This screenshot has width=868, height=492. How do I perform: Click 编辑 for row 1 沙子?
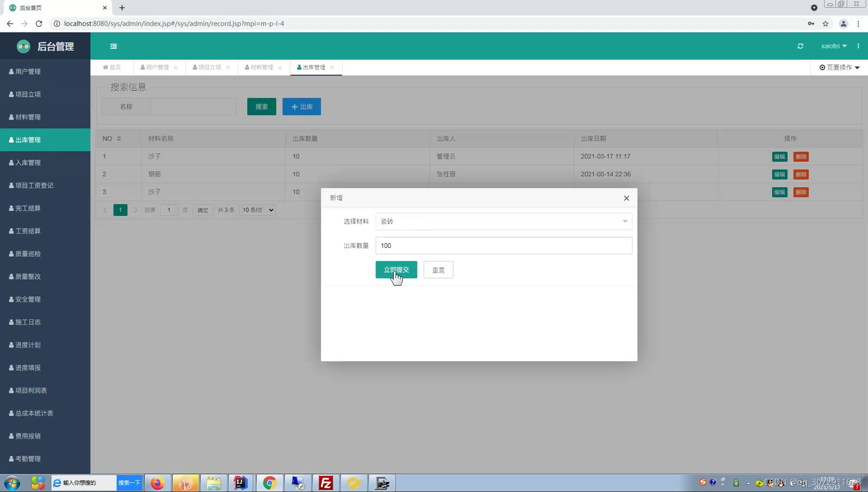(779, 156)
